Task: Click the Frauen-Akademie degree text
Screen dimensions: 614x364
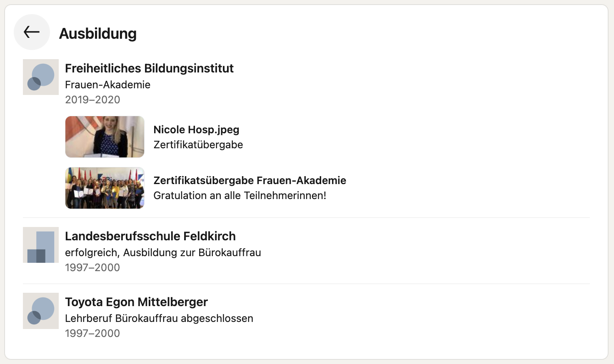Action: (107, 85)
